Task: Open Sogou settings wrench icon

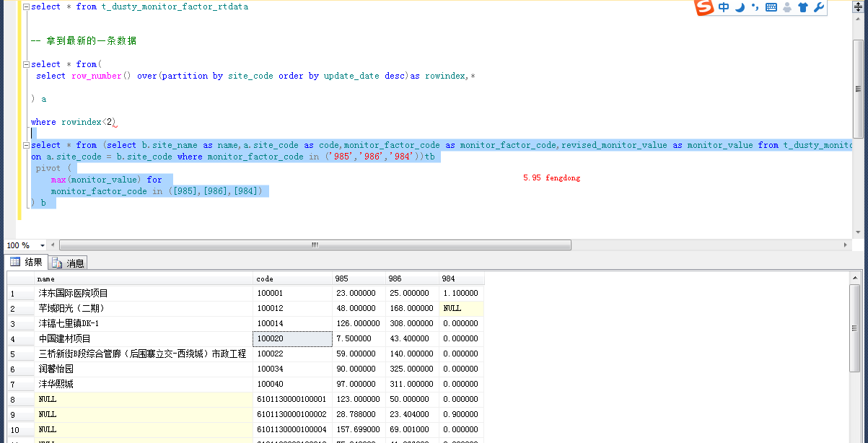Action: tap(818, 8)
